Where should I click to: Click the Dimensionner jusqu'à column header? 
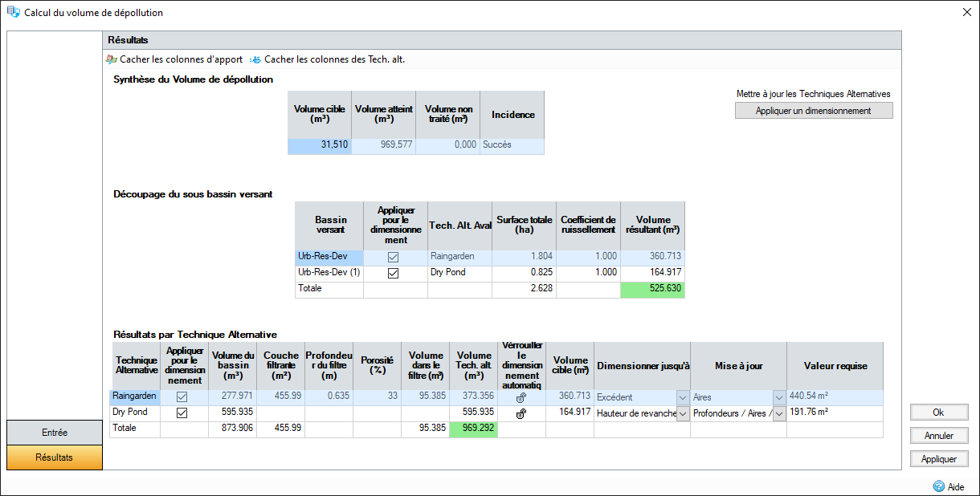point(643,366)
